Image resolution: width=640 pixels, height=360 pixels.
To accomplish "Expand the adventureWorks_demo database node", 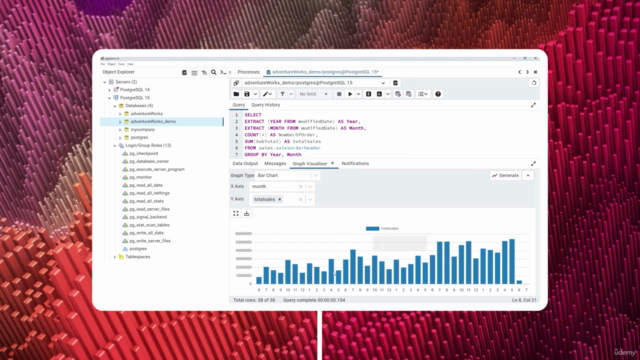I will (120, 122).
